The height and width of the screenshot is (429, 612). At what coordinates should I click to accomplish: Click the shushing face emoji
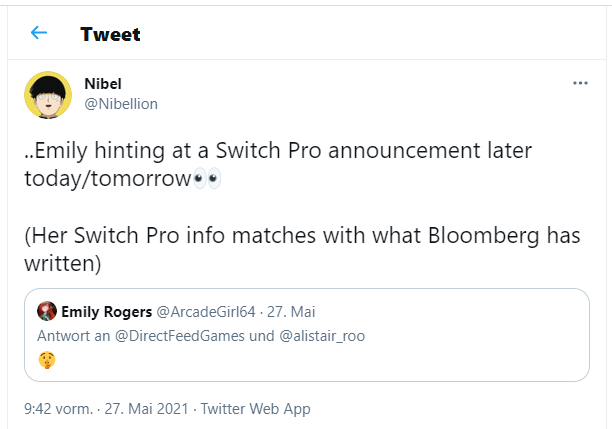point(47,359)
